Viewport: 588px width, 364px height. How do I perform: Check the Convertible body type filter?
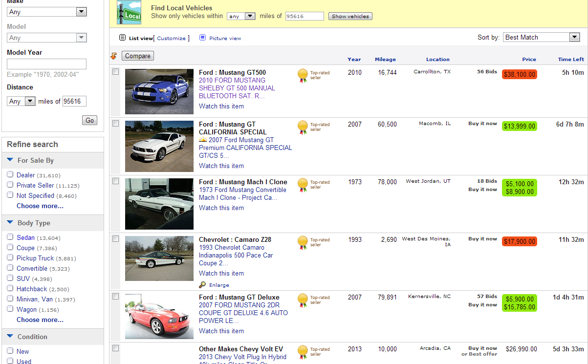[x=10, y=268]
